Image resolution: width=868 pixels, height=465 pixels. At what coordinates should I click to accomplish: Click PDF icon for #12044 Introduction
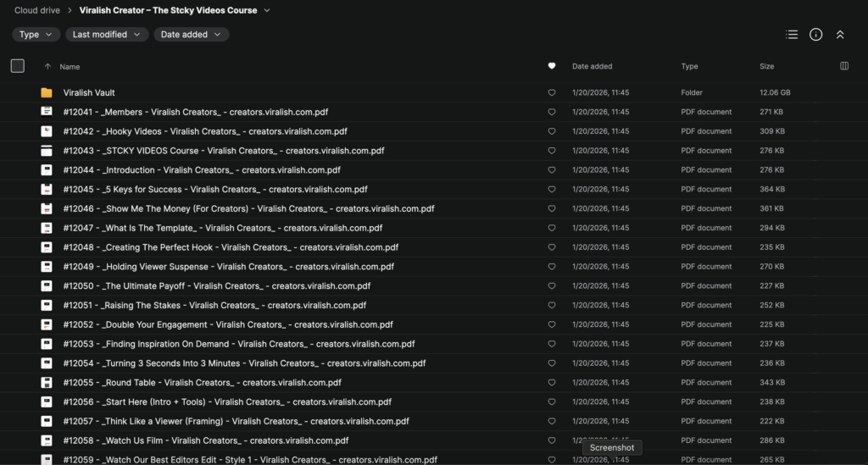point(47,169)
